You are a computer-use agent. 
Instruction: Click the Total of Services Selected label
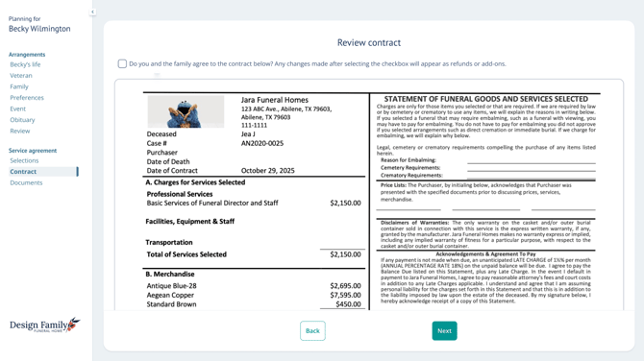[186, 254]
